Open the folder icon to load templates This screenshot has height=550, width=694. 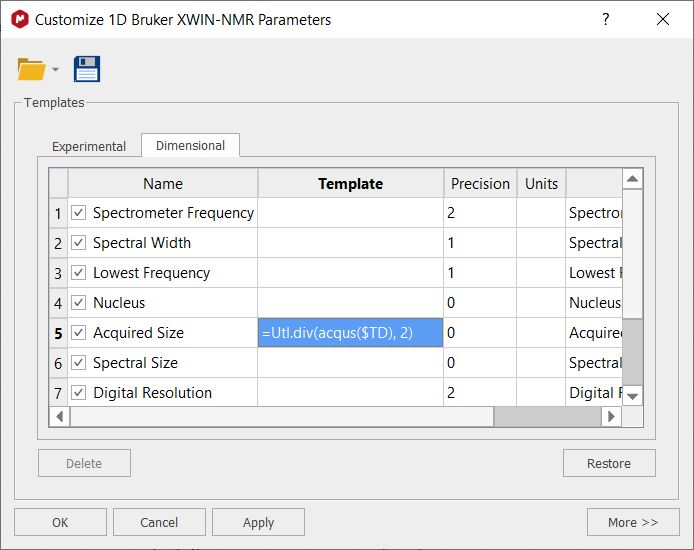click(x=31, y=69)
